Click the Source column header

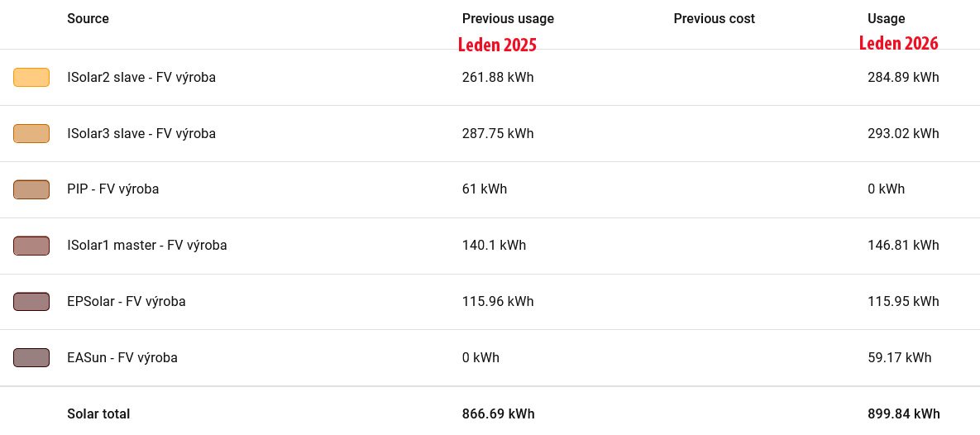pos(88,18)
